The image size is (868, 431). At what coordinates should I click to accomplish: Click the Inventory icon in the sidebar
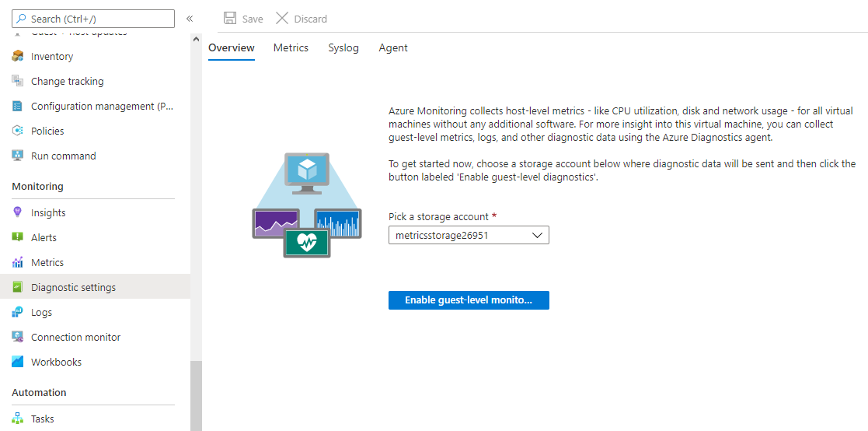pos(18,57)
